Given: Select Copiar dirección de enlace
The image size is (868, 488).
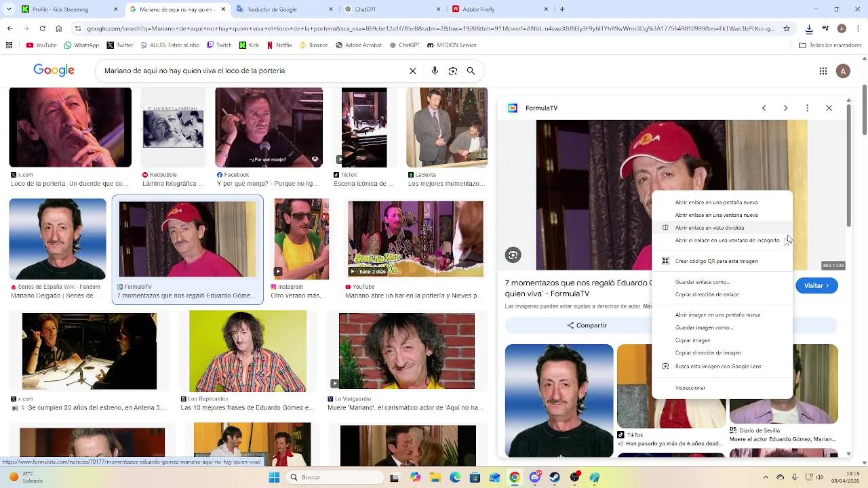Looking at the screenshot, I should click(x=722, y=295).
